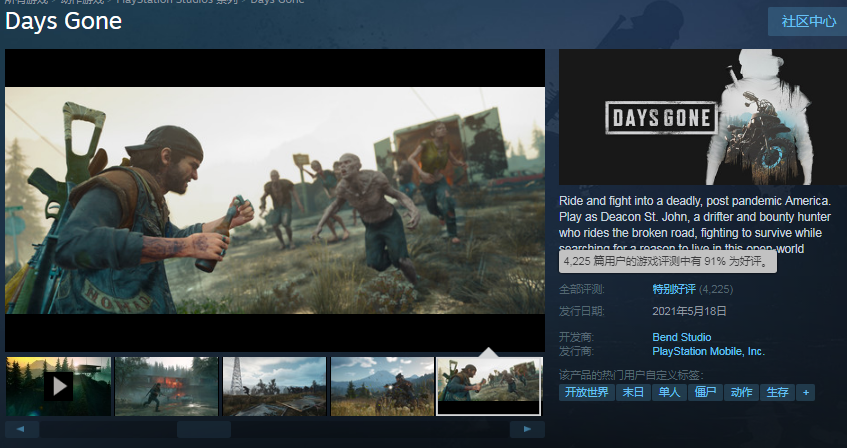Click the Days Gone header capsule image
Image resolution: width=847 pixels, height=448 pixels.
[x=702, y=117]
